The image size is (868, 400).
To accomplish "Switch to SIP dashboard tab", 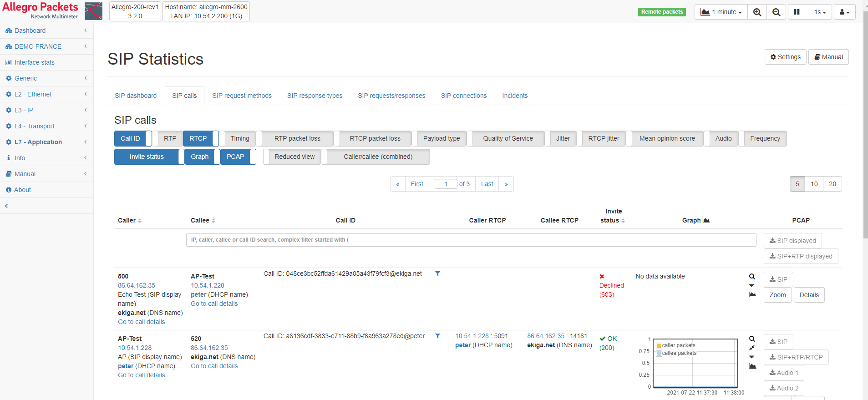I will 136,96.
